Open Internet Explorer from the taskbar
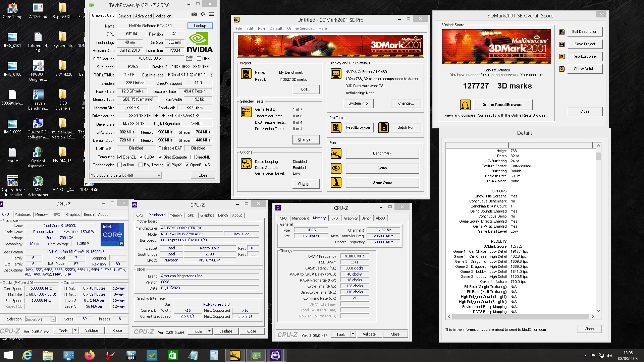 click(x=27, y=355)
